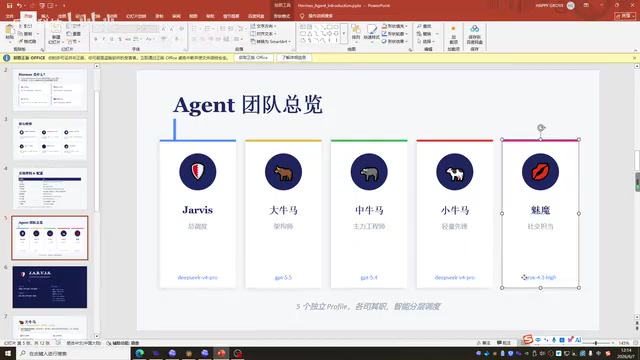This screenshot has height=360, width=640.
Task: Click 'gpt-5.5' model text on 大牛马 card
Action: click(x=283, y=278)
